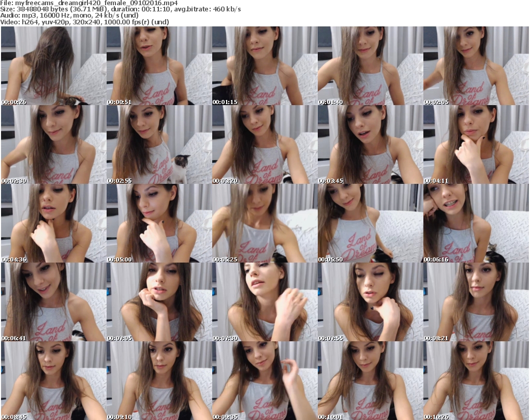This screenshot has width=530, height=420.
Task: Open the frame labeled 00:08:45
Action: (53, 381)
